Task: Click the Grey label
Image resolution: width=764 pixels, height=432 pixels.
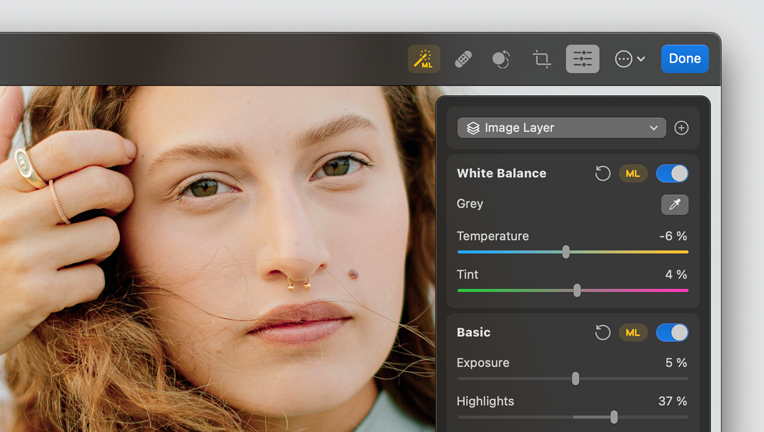Action: coord(470,204)
